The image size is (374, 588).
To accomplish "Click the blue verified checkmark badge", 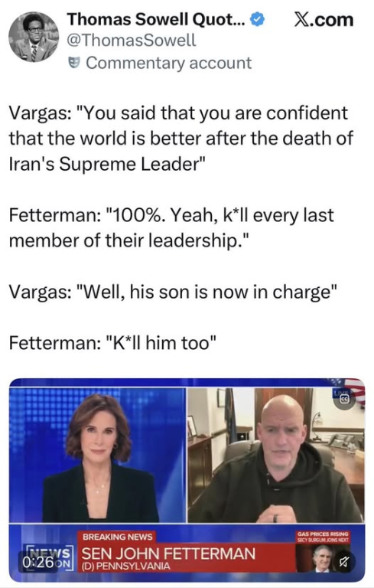I will pos(258,19).
